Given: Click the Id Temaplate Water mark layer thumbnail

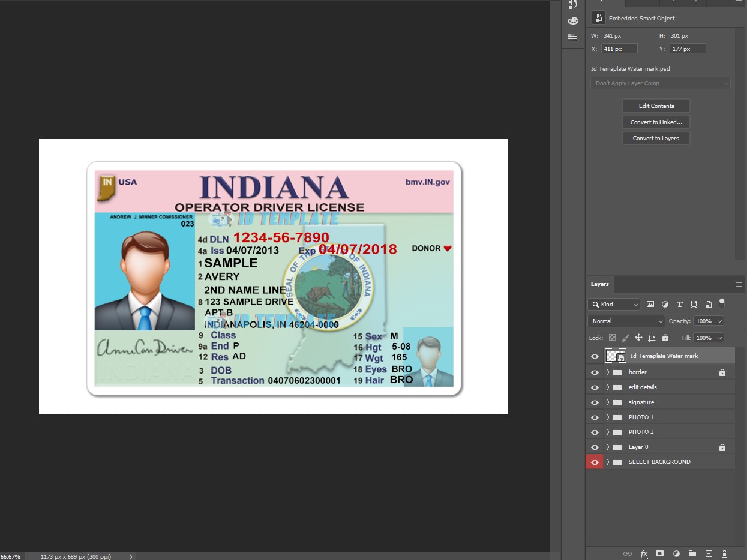Looking at the screenshot, I should pos(616,356).
